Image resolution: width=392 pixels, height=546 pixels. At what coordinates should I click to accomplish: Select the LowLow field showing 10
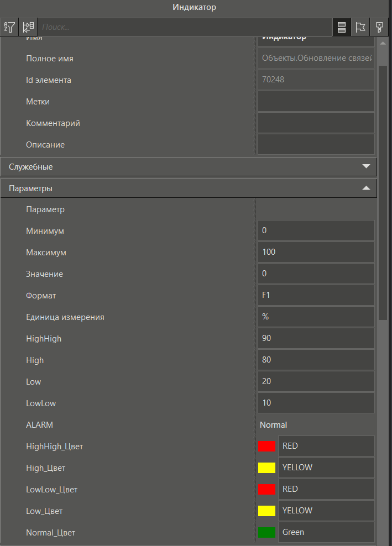pyautogui.click(x=316, y=402)
